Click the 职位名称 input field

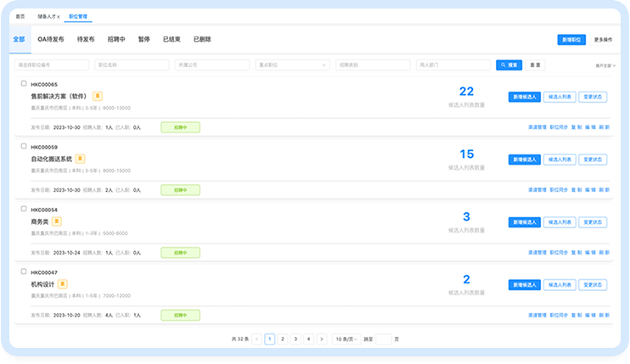pos(131,64)
